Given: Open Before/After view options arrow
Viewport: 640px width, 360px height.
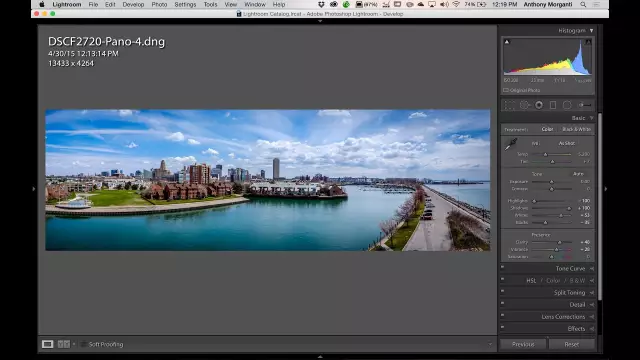Looking at the screenshot, I should pos(74,344).
